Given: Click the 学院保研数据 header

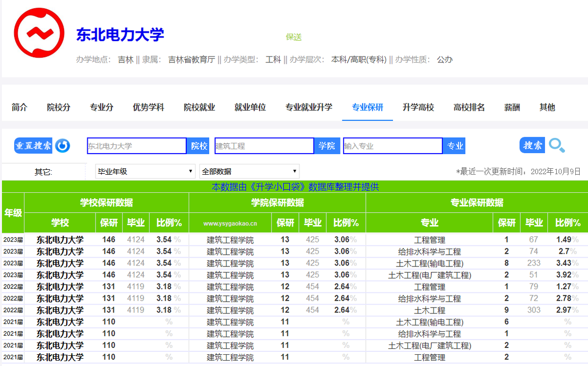Looking at the screenshot, I should (x=277, y=203).
